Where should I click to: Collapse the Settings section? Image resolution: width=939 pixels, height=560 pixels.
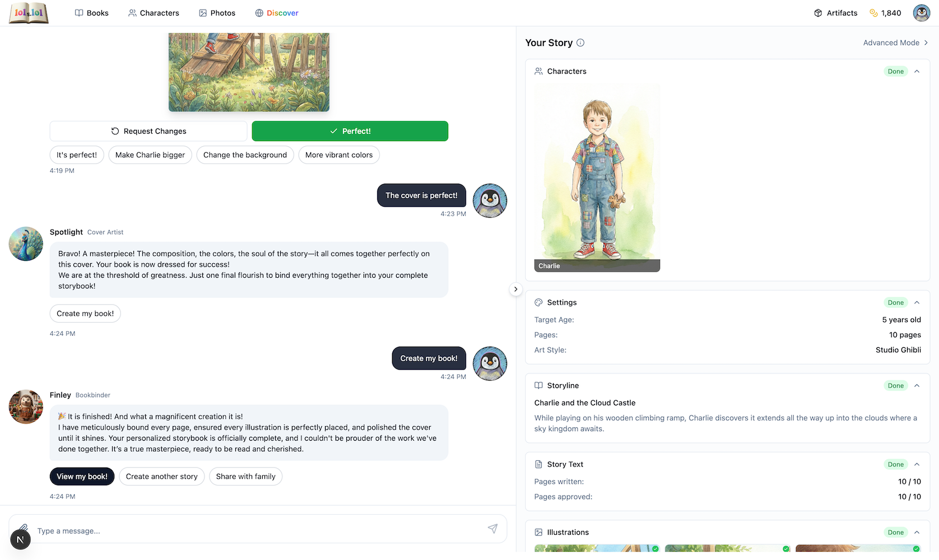click(x=917, y=302)
